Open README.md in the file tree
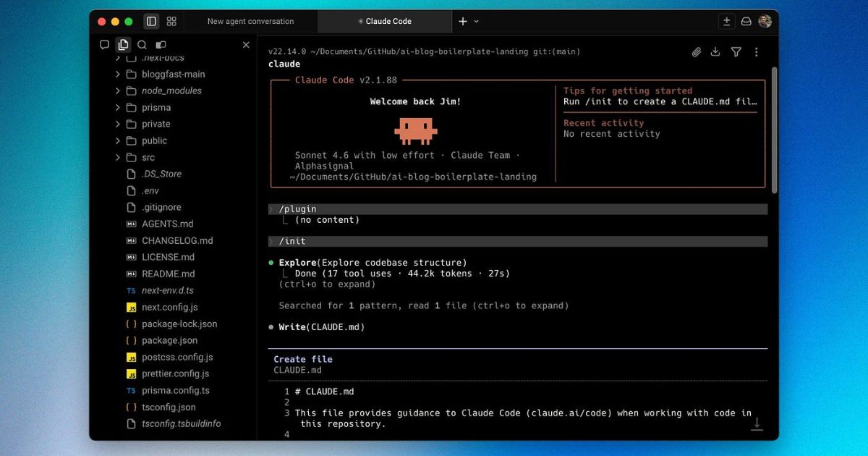868x456 pixels. tap(169, 274)
